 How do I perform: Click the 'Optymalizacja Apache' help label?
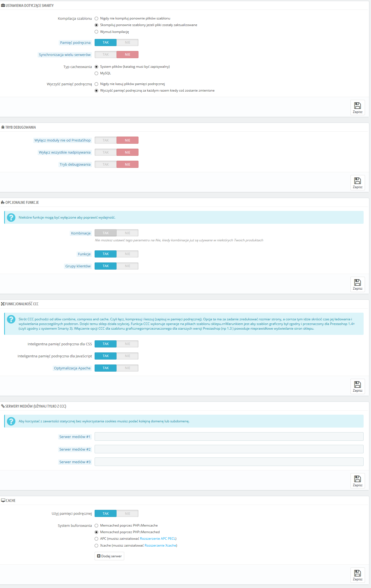72,368
